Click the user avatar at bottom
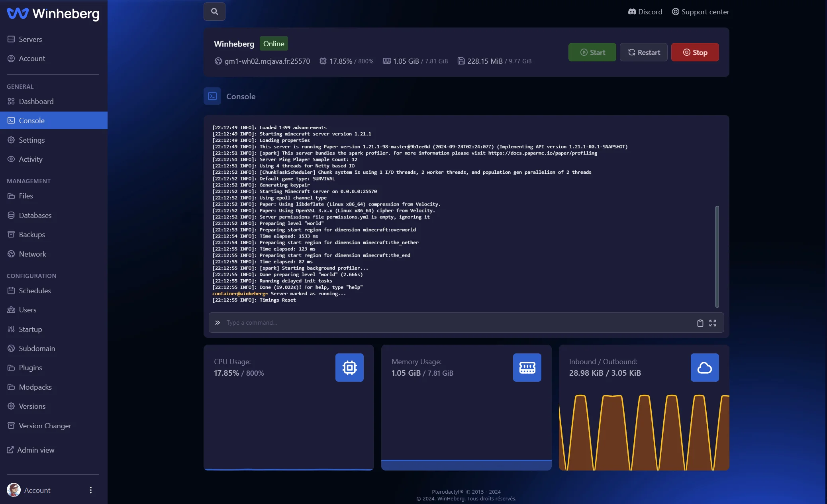This screenshot has width=827, height=504. click(14, 490)
